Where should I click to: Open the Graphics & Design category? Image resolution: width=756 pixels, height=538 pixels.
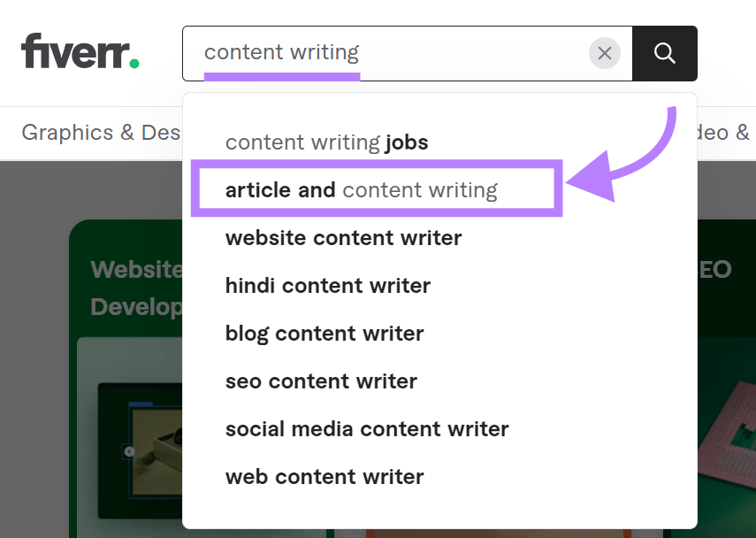(x=100, y=133)
